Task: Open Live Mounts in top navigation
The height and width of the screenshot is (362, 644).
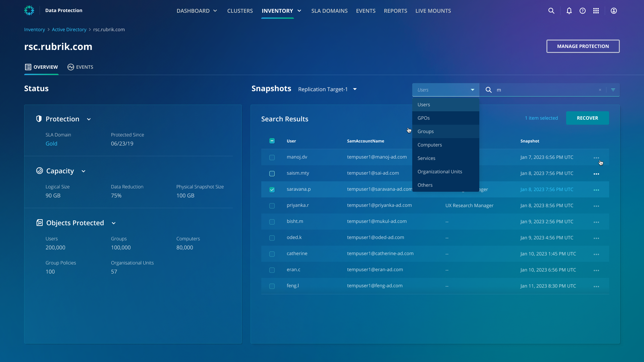Action: [x=433, y=11]
